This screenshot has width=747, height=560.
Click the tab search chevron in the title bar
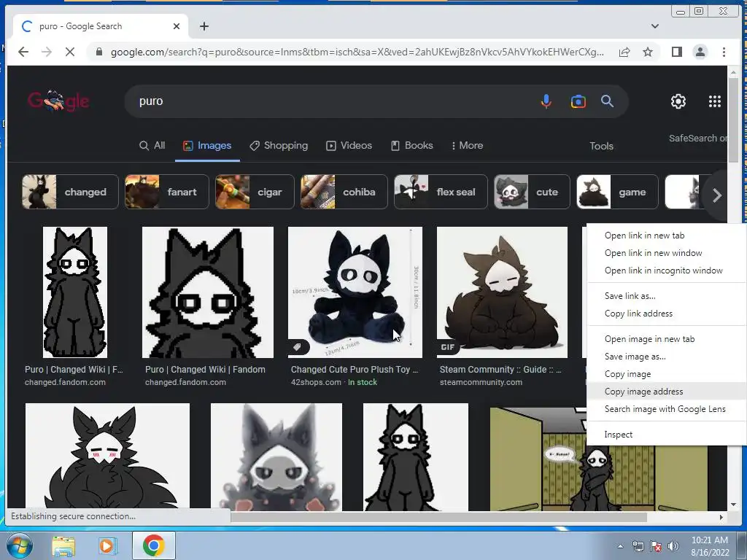tap(655, 26)
